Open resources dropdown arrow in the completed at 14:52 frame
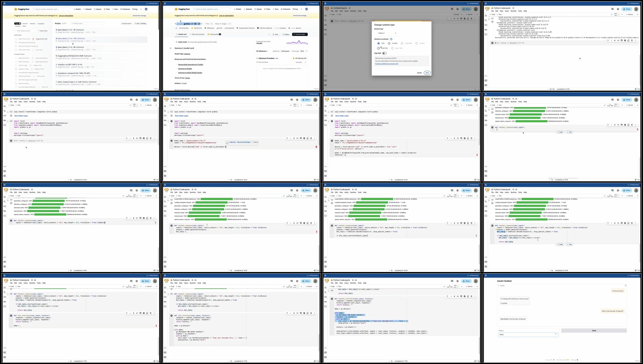643x364 pixels. [622, 15]
